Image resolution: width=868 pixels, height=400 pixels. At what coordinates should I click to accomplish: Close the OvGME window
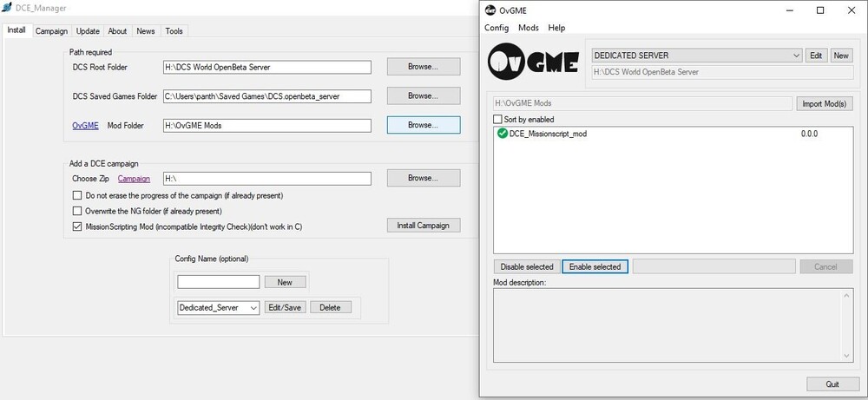point(852,10)
